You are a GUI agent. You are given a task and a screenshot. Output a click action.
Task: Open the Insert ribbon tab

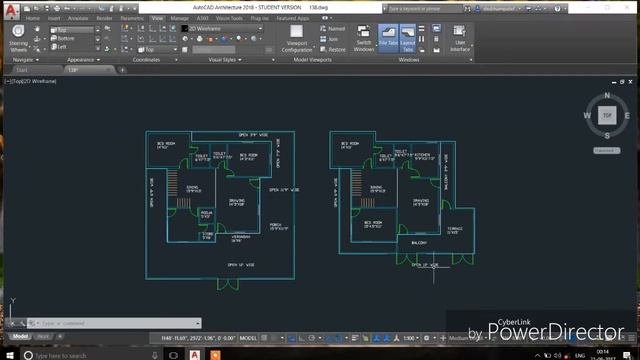click(54, 18)
